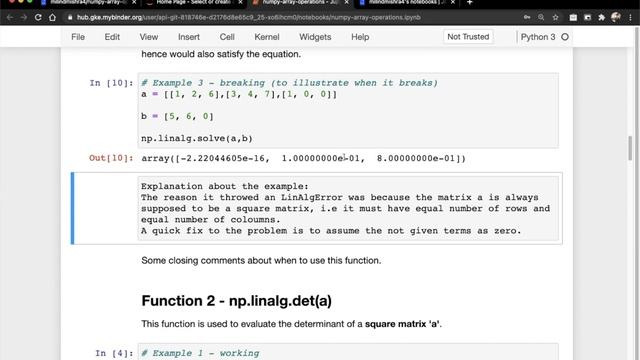This screenshot has width=640, height=360.
Task: Go forward with the browser forward arrow
Action: (x=24, y=18)
